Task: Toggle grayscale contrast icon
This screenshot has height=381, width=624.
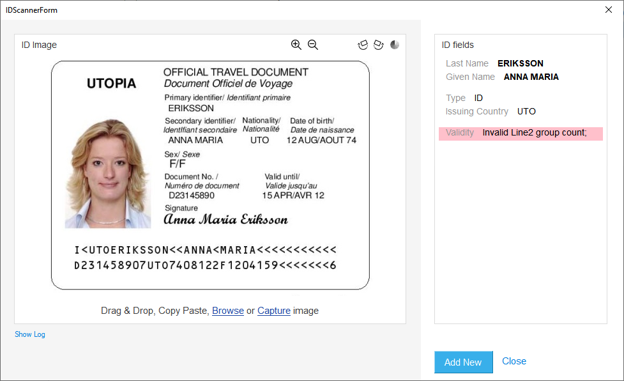Action: click(394, 45)
